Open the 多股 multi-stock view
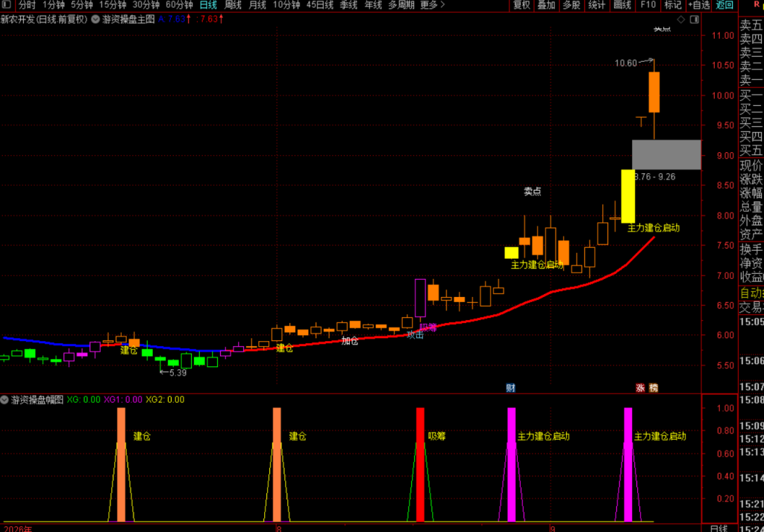Viewport: 764px width, 532px height. pos(572,5)
